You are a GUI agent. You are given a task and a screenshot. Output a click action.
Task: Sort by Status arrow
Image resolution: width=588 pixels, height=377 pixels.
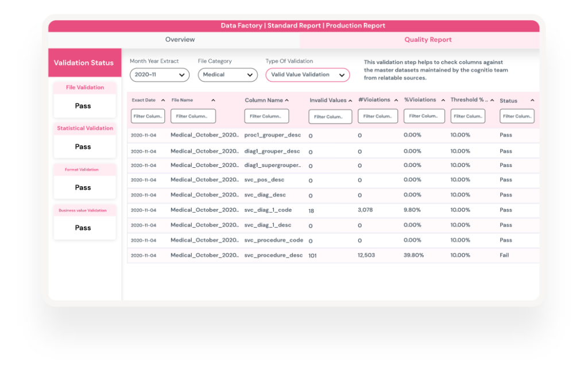[532, 100]
